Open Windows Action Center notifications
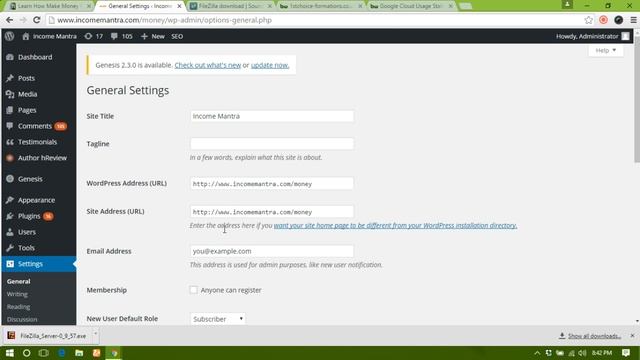This screenshot has height=360, width=640. tap(626, 353)
